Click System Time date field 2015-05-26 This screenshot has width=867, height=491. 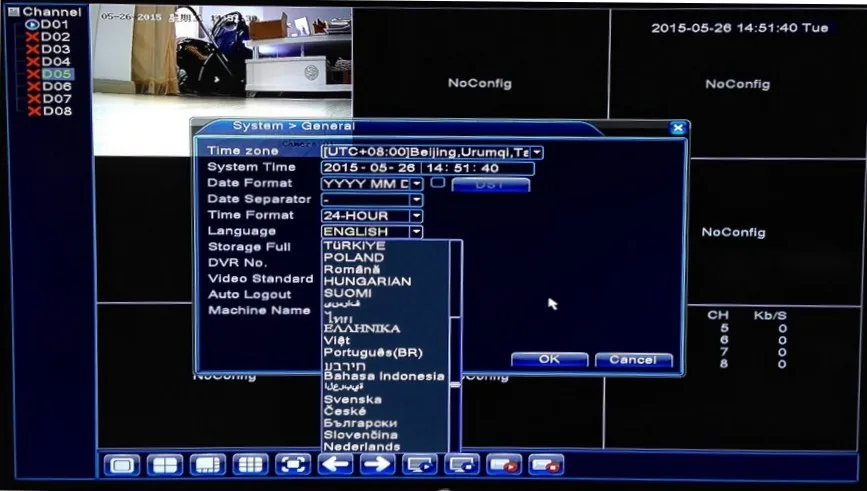point(369,168)
